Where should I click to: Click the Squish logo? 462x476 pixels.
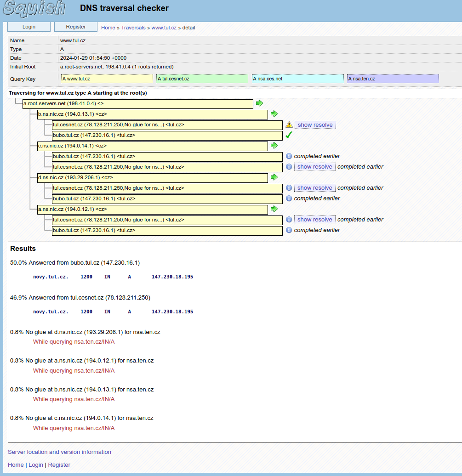point(34,8)
